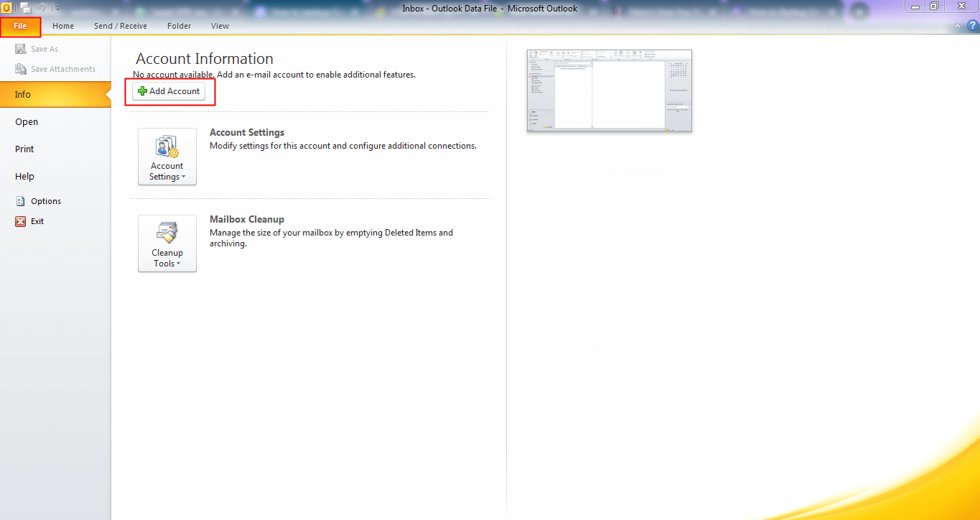Expand the Cleanup Tools dropdown button
Viewport: 980px width, 520px height.
click(167, 243)
